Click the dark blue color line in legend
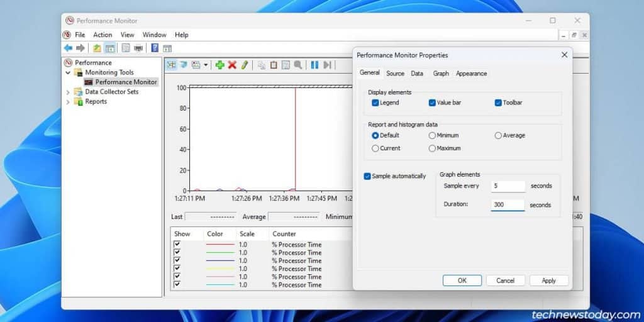The height and width of the screenshot is (322, 644). pos(220,260)
